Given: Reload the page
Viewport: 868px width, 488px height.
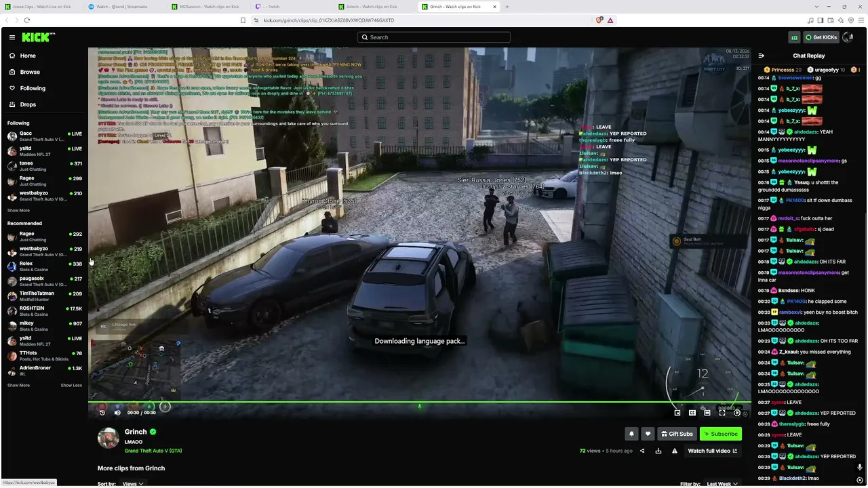Looking at the screenshot, I should pyautogui.click(x=27, y=20).
